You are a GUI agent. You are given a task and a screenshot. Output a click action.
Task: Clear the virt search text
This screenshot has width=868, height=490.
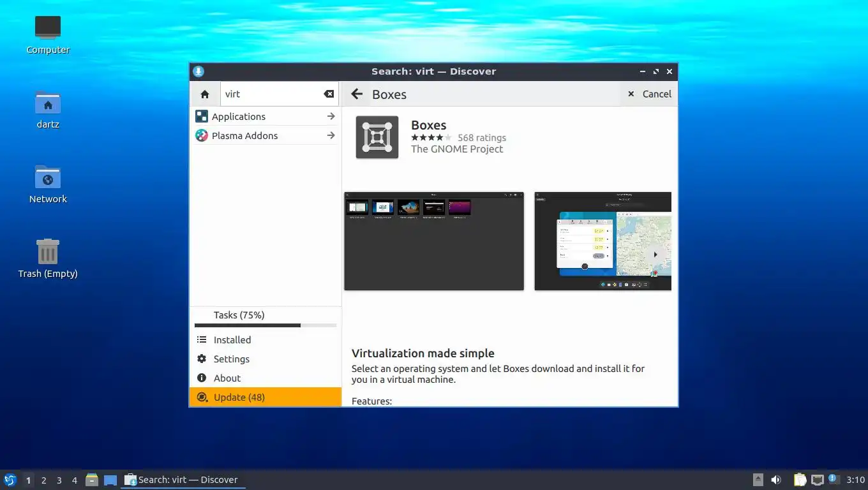(x=329, y=94)
